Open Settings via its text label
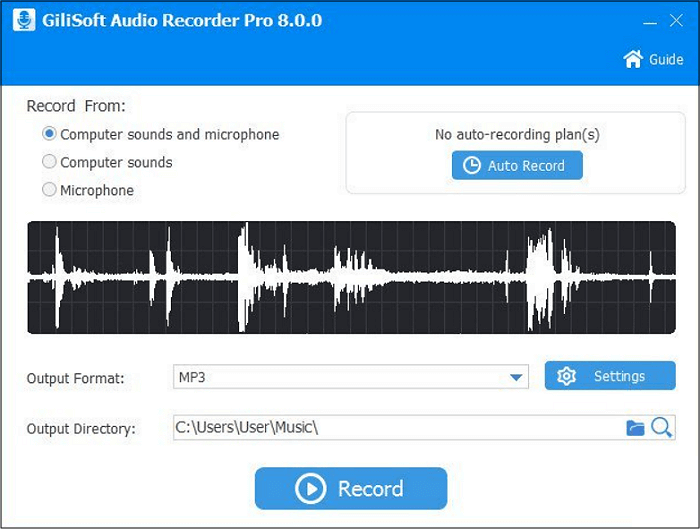The image size is (700, 529). [619, 376]
